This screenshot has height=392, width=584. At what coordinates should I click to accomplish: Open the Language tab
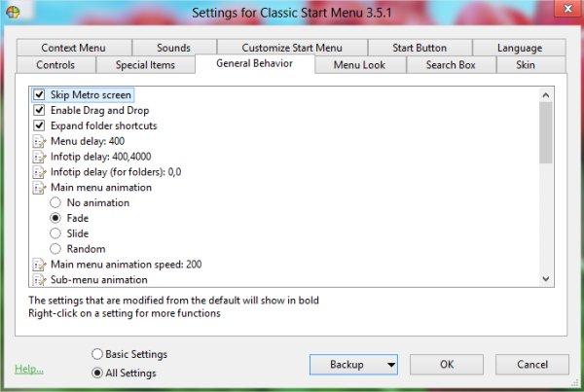(520, 48)
